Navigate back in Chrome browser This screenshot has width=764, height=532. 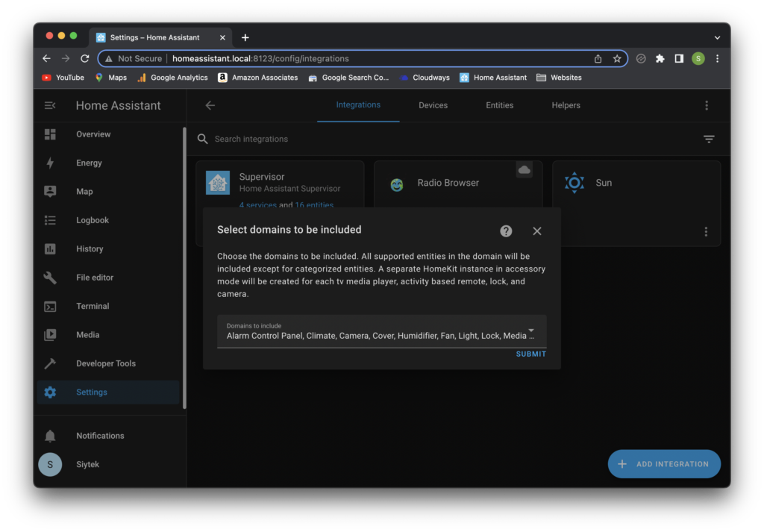pos(46,58)
